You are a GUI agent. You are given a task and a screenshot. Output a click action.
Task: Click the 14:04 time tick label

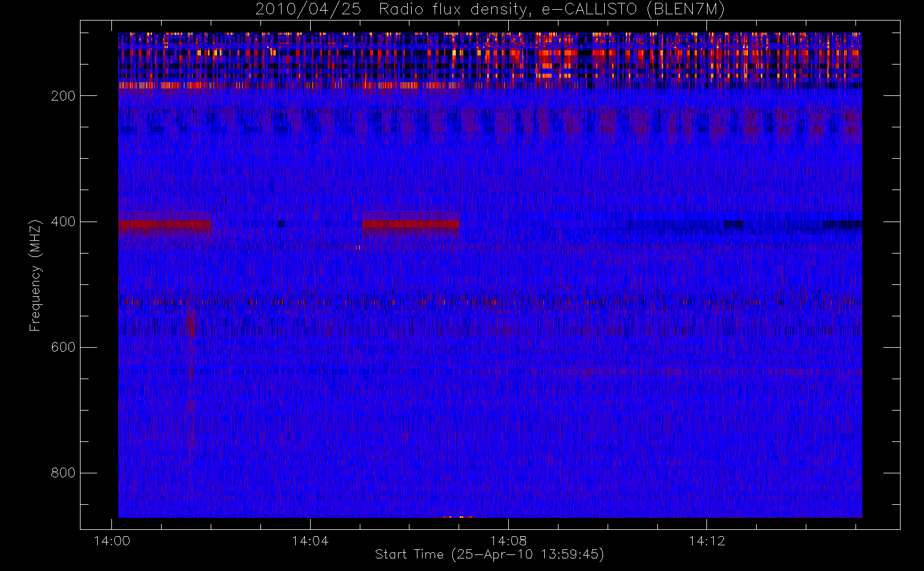(x=310, y=541)
